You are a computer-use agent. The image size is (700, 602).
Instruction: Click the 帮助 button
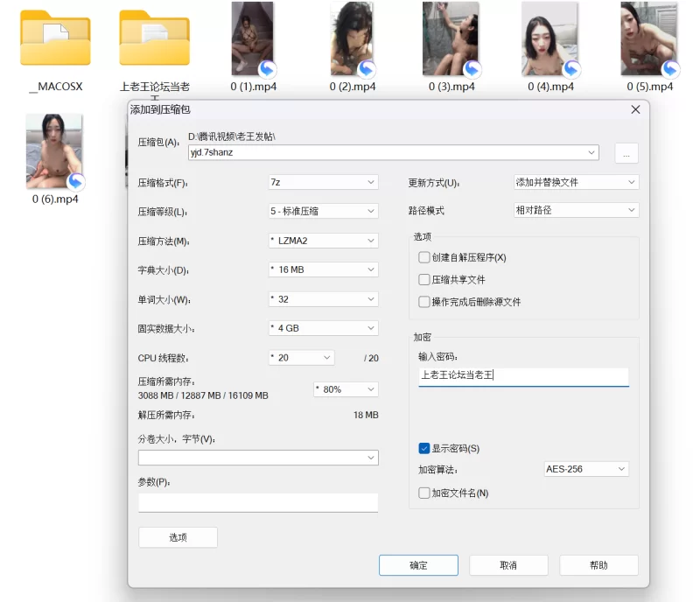click(598, 565)
